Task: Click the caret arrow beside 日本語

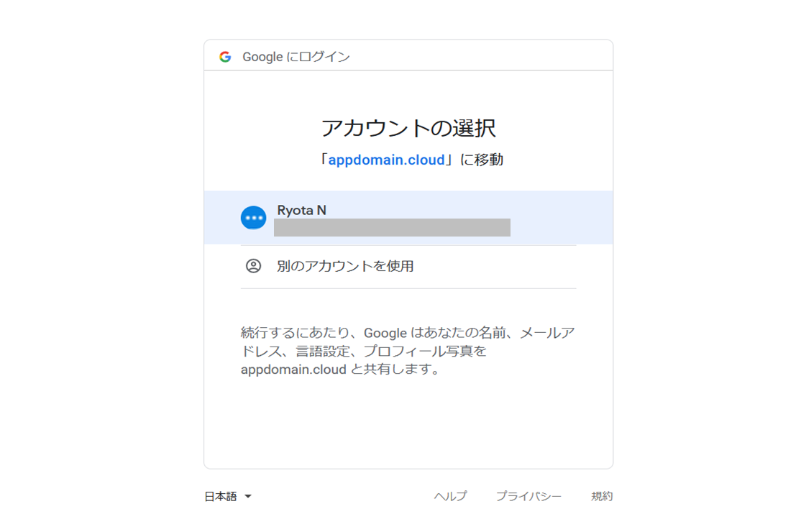Action: point(248,497)
